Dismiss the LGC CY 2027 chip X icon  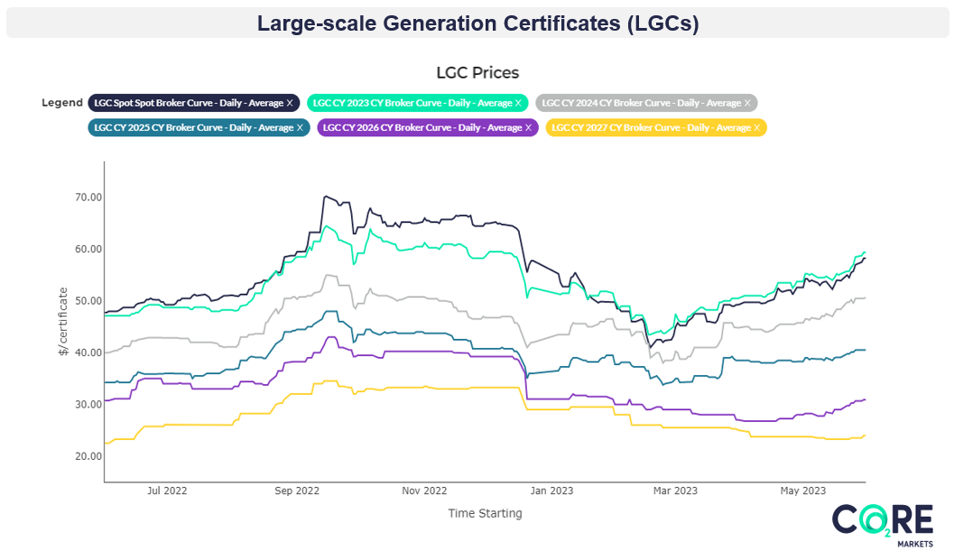(x=758, y=127)
